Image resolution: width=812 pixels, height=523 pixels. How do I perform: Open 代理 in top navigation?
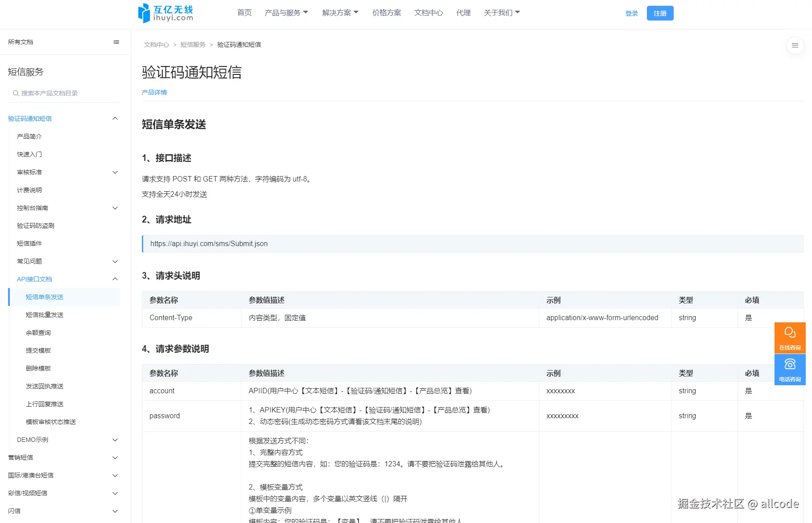[x=464, y=12]
